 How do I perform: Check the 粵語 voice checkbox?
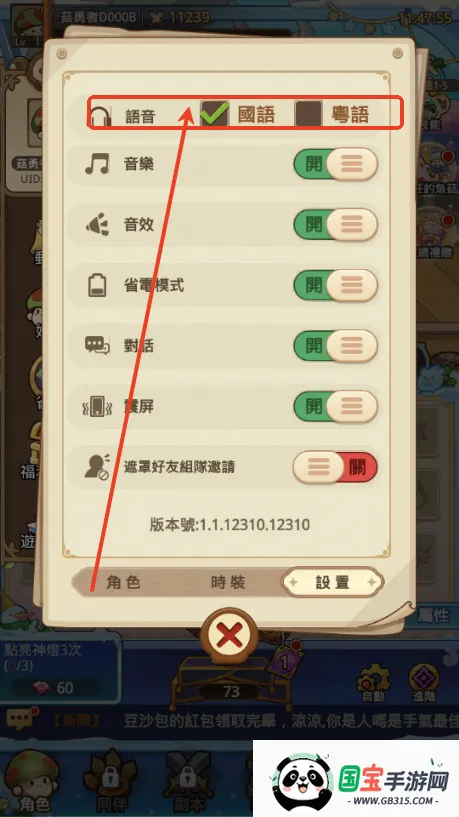point(308,114)
